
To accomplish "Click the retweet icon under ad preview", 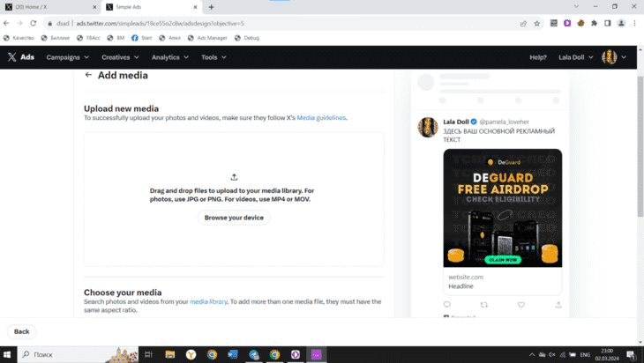I will coord(483,304).
